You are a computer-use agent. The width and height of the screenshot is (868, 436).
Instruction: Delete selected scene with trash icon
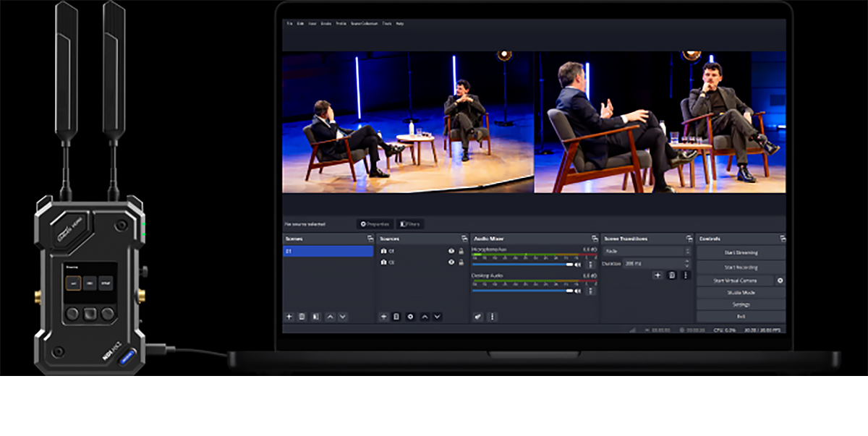(x=302, y=317)
